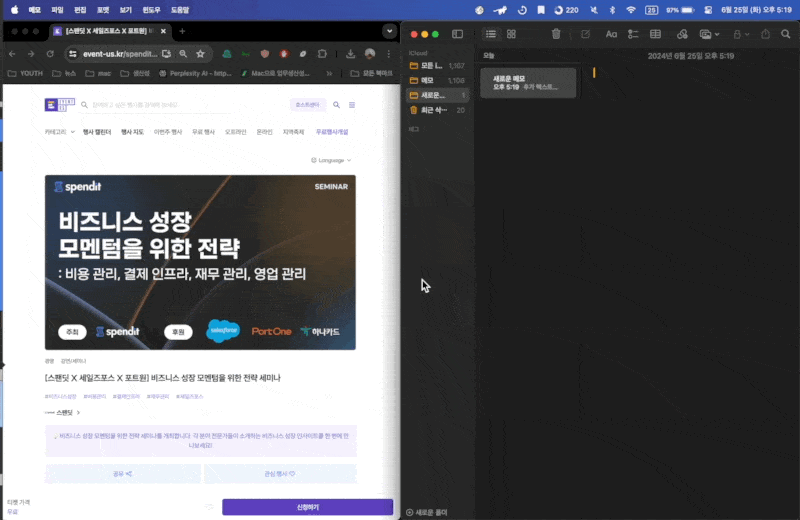Select the 행사 캘린더 nav tab

tap(98, 131)
